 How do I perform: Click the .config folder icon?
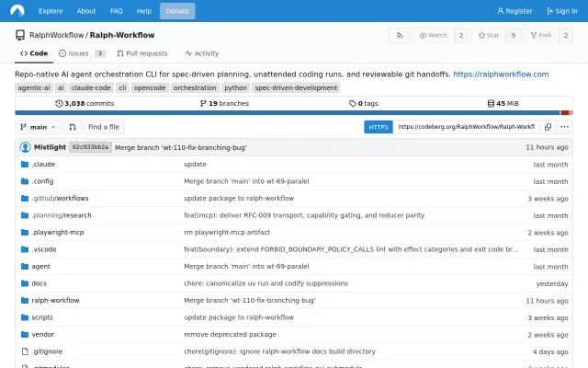tap(25, 181)
